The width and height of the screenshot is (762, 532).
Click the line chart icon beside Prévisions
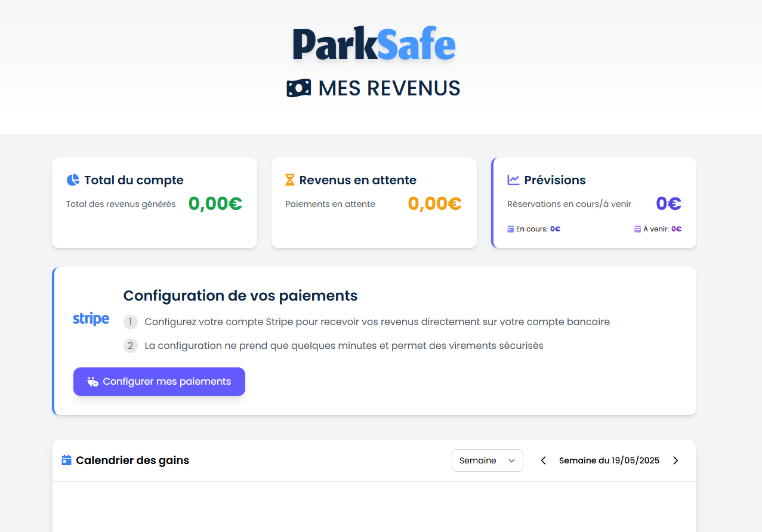513,180
